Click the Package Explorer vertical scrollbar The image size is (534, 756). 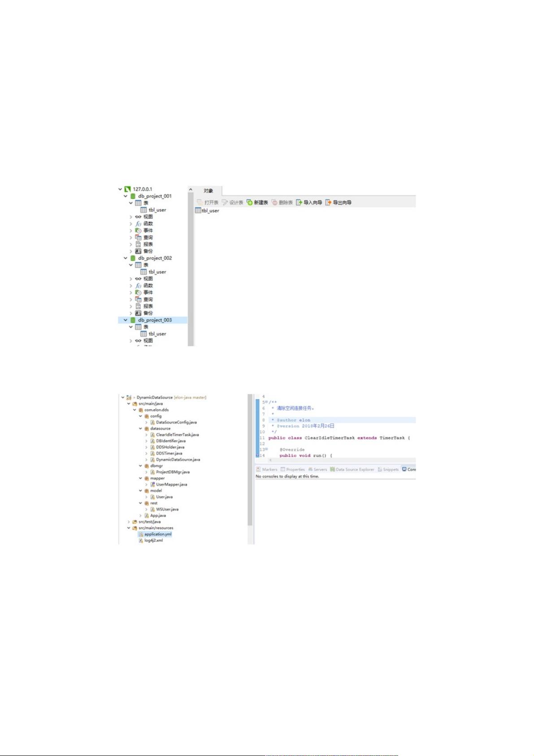(x=250, y=460)
